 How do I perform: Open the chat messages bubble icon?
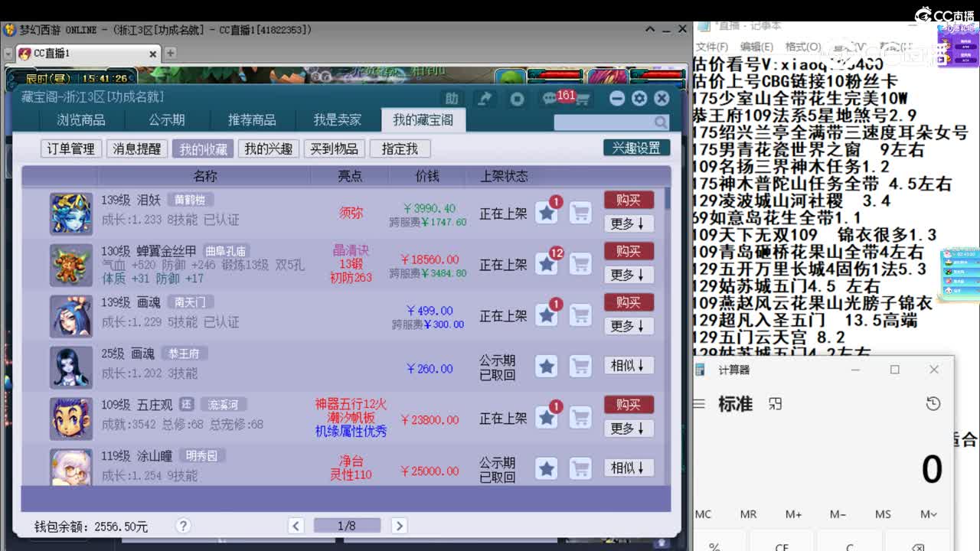click(x=549, y=99)
